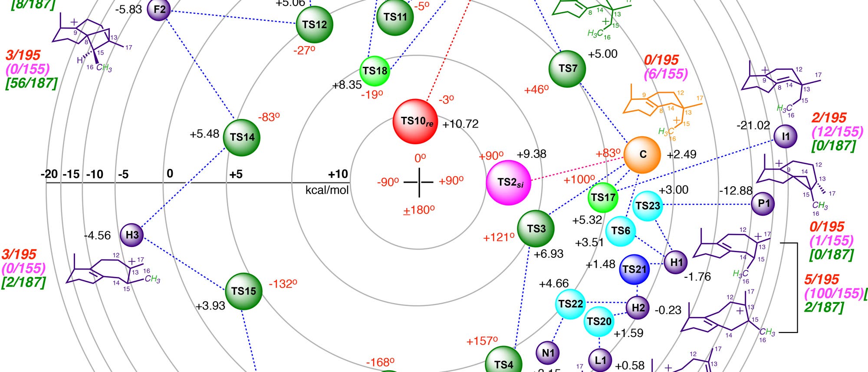This screenshot has height=372, width=868.
Task: Click the -20 axis tick label
Action: (49, 174)
